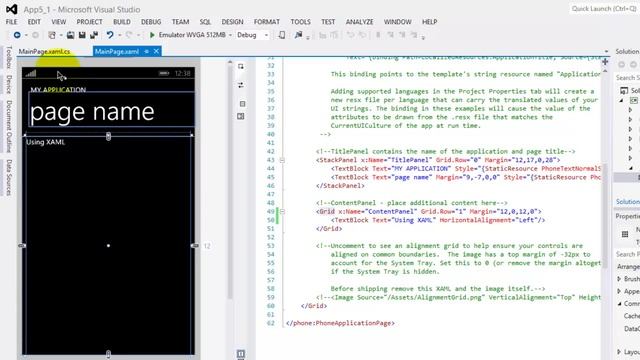The height and width of the screenshot is (360, 640).
Task: Click the New Project toolbar icon
Action: [52, 35]
